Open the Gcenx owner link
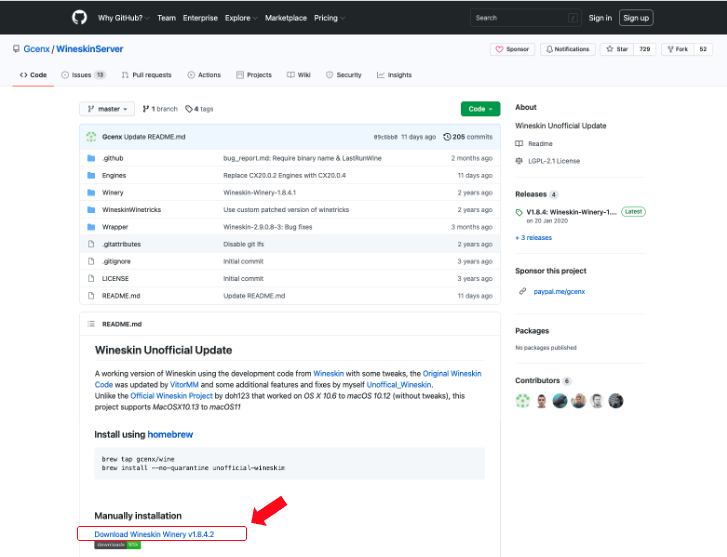Image resolution: width=727 pixels, height=557 pixels. [37, 49]
